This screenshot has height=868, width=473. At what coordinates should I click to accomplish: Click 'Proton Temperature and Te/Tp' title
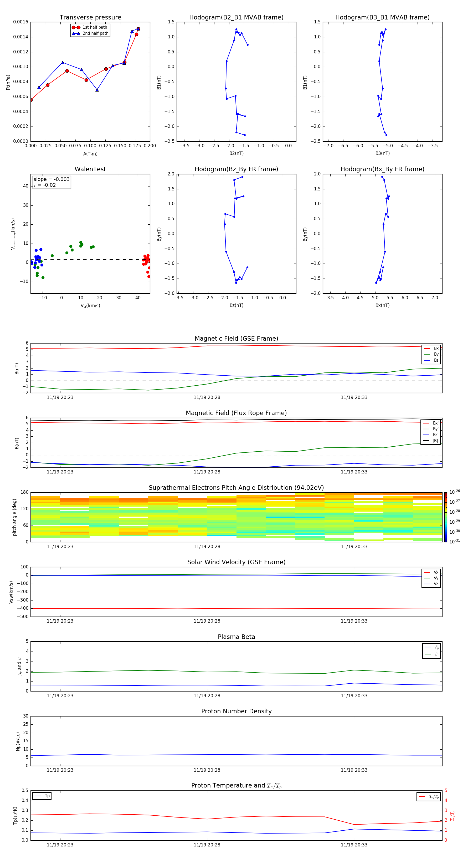tap(236, 786)
